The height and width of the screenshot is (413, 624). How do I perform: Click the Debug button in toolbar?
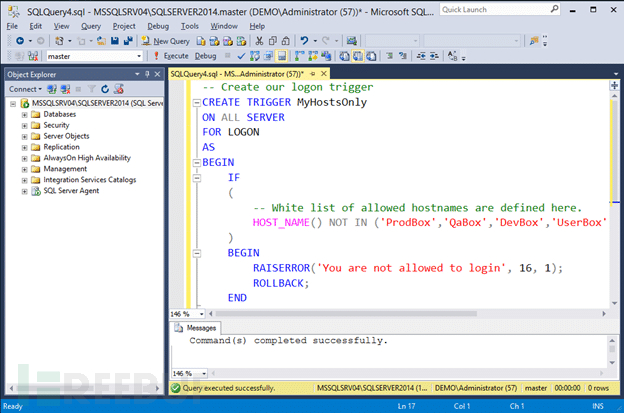click(205, 56)
